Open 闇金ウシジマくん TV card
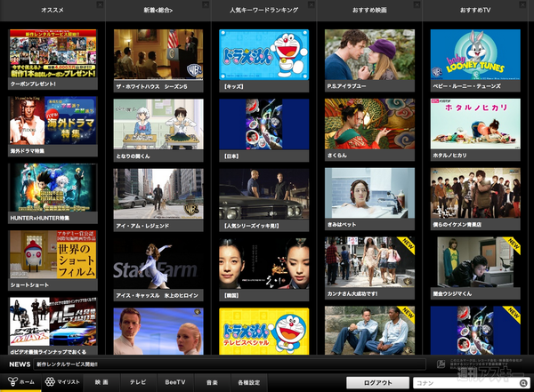 pyautogui.click(x=475, y=268)
